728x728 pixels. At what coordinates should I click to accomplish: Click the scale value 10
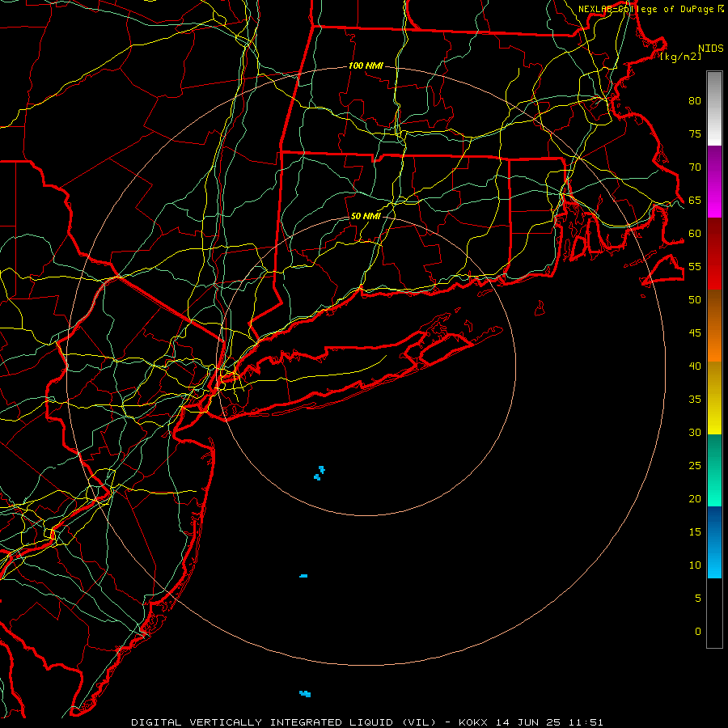pos(695,565)
